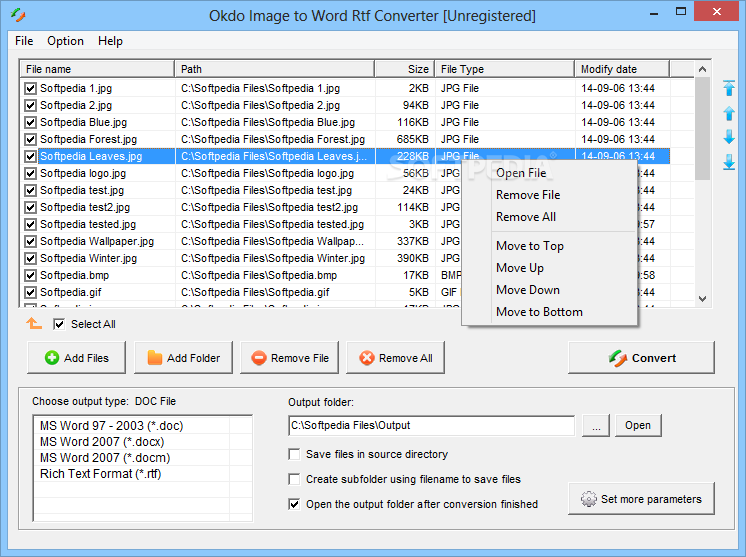Uncheck Softpedia 2.jpg checkbox
The height and width of the screenshot is (557, 746).
pyautogui.click(x=30, y=106)
